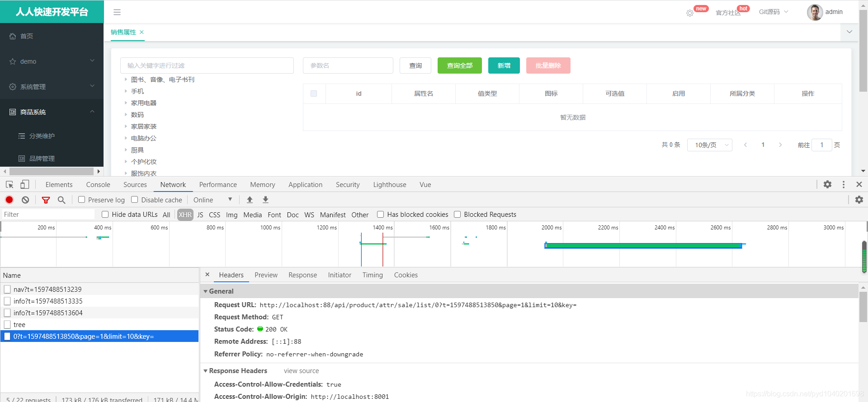Open the DevTools three-dot menu
868x402 pixels.
844,184
